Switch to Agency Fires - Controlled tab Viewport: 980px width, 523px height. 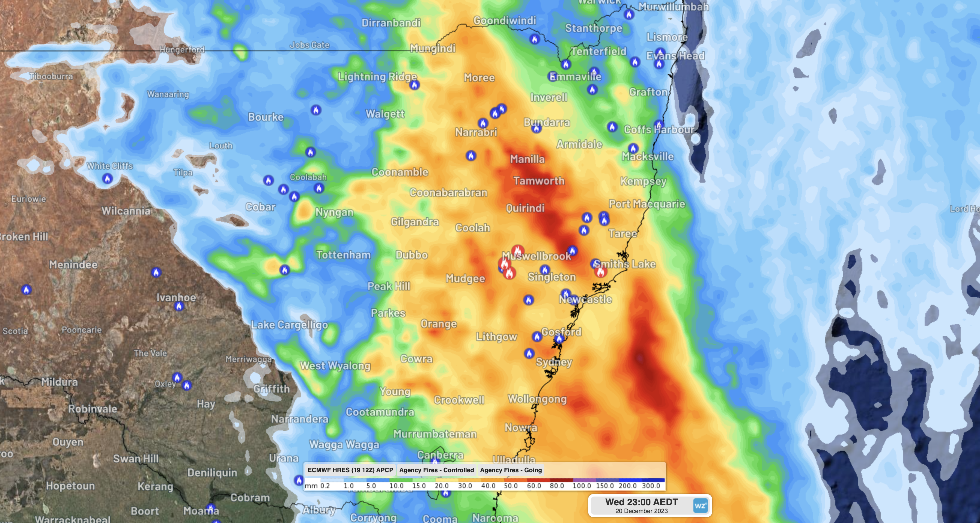(x=436, y=470)
